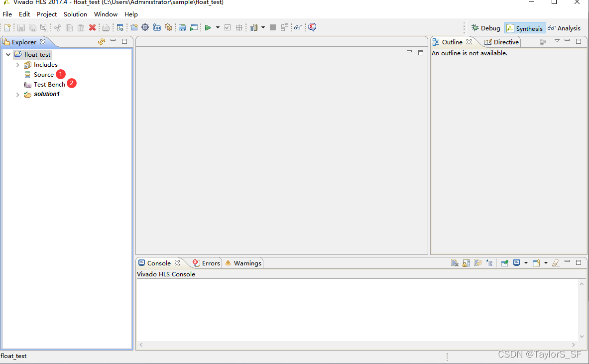Switch to the Warnings tab

click(x=243, y=263)
